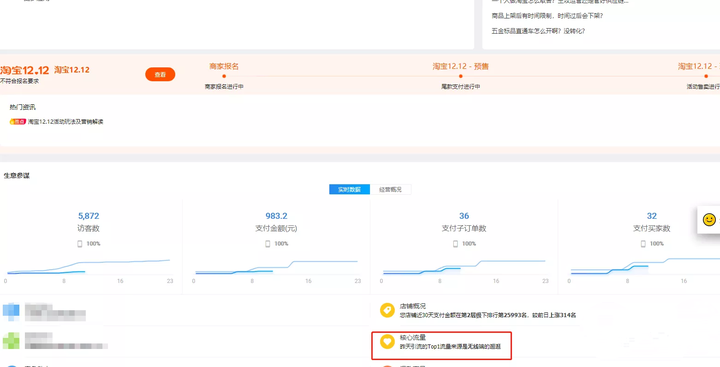Click the sub-order count 36

(464, 216)
